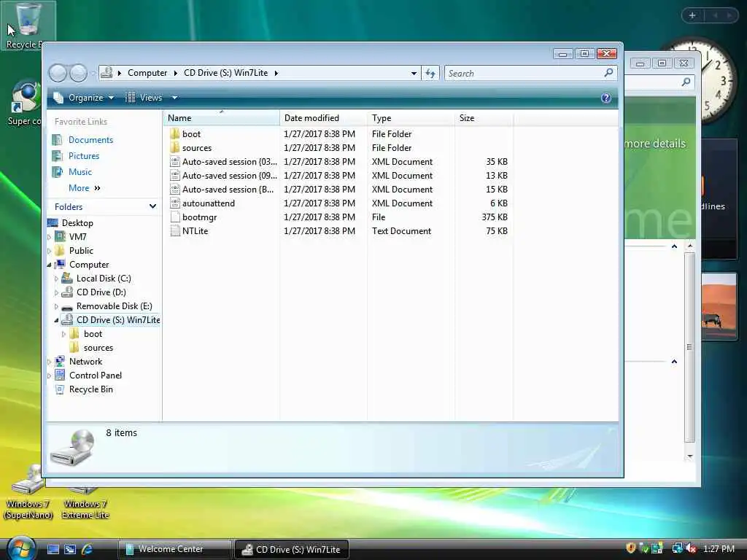The width and height of the screenshot is (747, 560).
Task: Go forward with the Explorer forward arrow
Action: [x=79, y=73]
